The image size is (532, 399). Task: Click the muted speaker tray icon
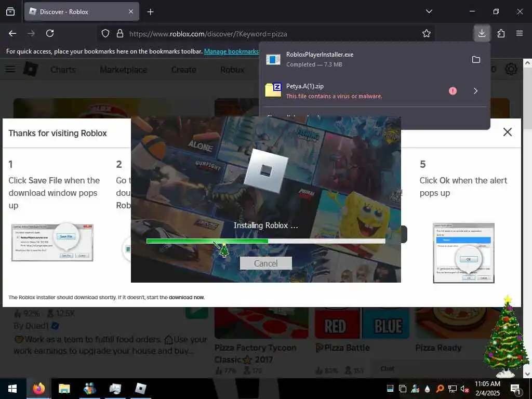464,389
